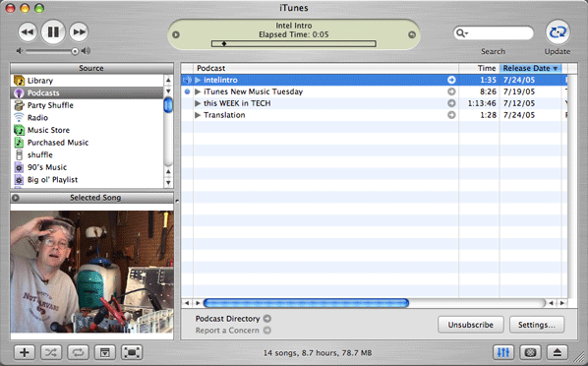
Task: Sort by the Time column header
Action: click(x=479, y=68)
